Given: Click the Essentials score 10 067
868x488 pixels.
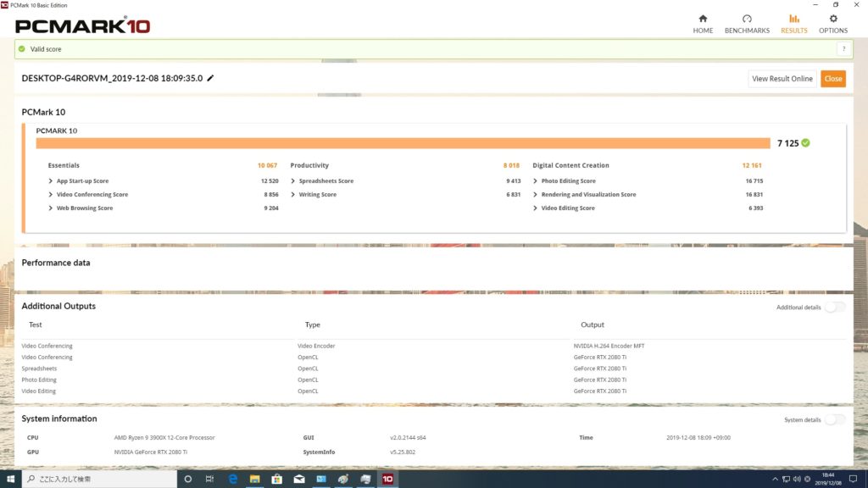Looking at the screenshot, I should click(x=267, y=165).
